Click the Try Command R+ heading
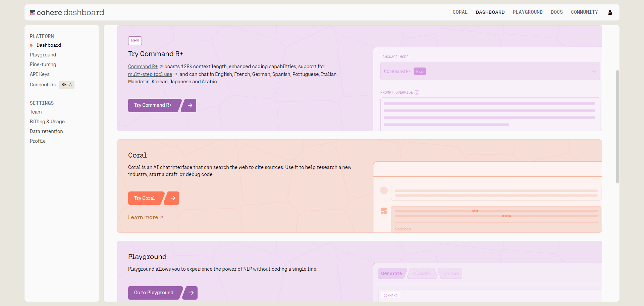This screenshot has height=306, width=644. (156, 54)
